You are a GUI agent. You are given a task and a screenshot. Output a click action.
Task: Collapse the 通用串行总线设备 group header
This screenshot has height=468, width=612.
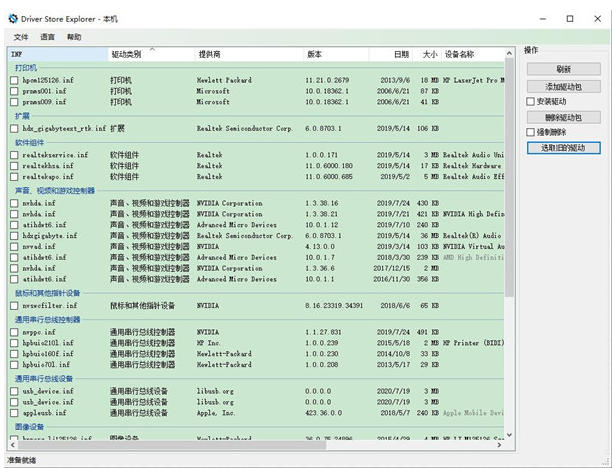point(42,379)
